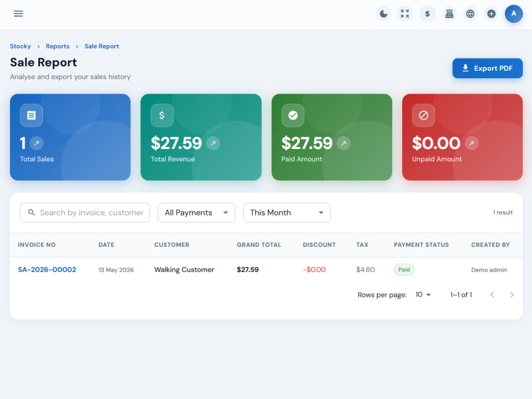532x399 pixels.
Task: Focus the invoice/customer search field
Action: click(85, 213)
